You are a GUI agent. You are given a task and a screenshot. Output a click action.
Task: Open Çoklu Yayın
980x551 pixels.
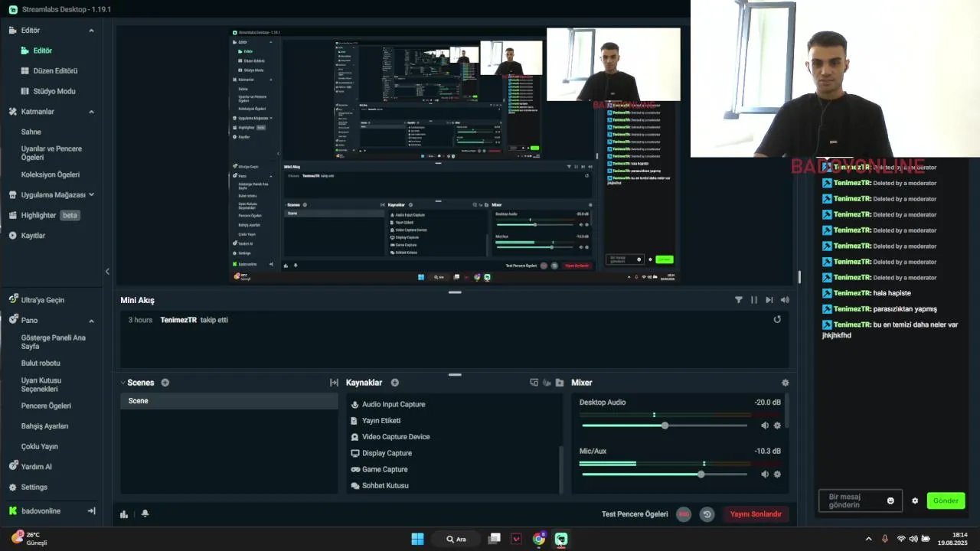(x=40, y=446)
